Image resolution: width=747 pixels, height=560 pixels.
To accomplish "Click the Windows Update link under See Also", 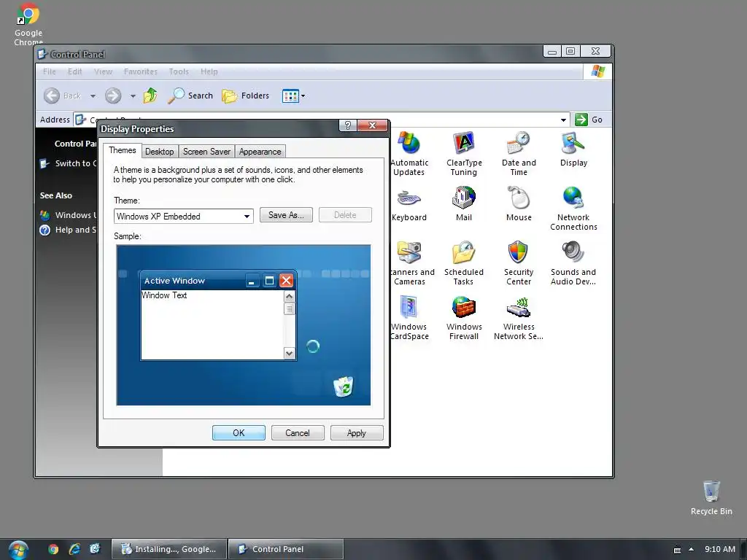I will pos(69,215).
